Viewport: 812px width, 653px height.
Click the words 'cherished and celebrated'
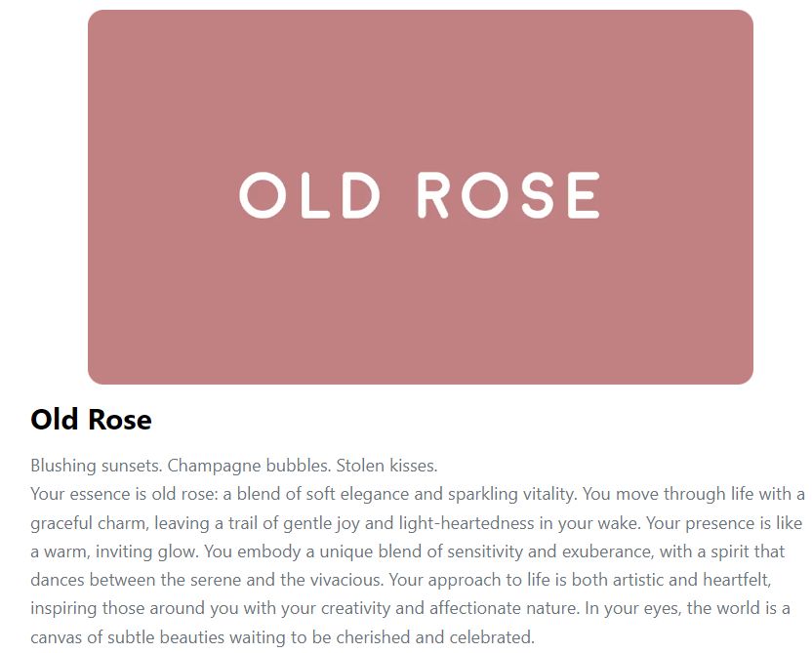tap(433, 637)
